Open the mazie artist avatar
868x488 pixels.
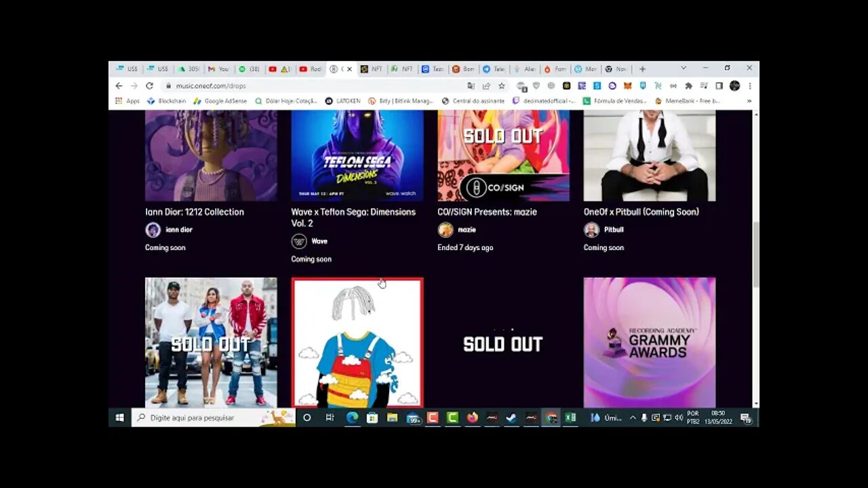(x=445, y=230)
